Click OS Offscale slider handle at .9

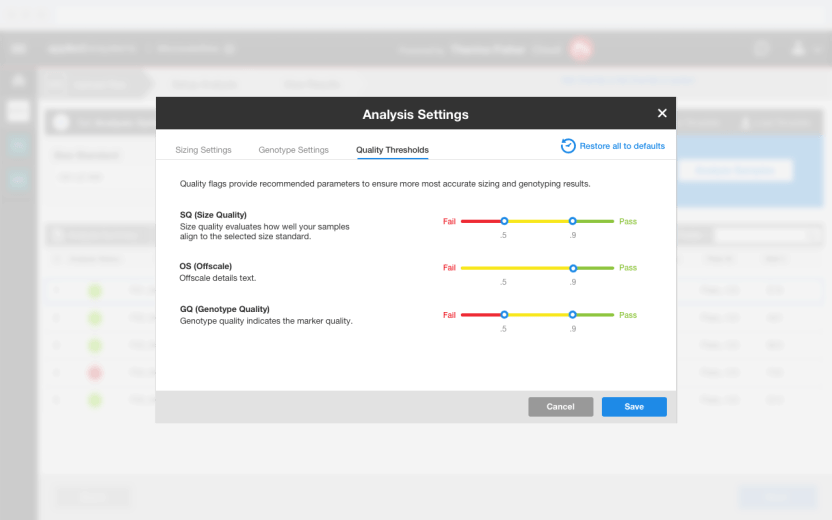pos(573,268)
